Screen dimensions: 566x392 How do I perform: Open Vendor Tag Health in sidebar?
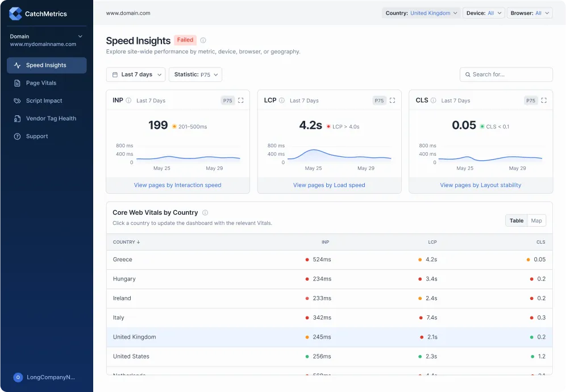pyautogui.click(x=51, y=119)
